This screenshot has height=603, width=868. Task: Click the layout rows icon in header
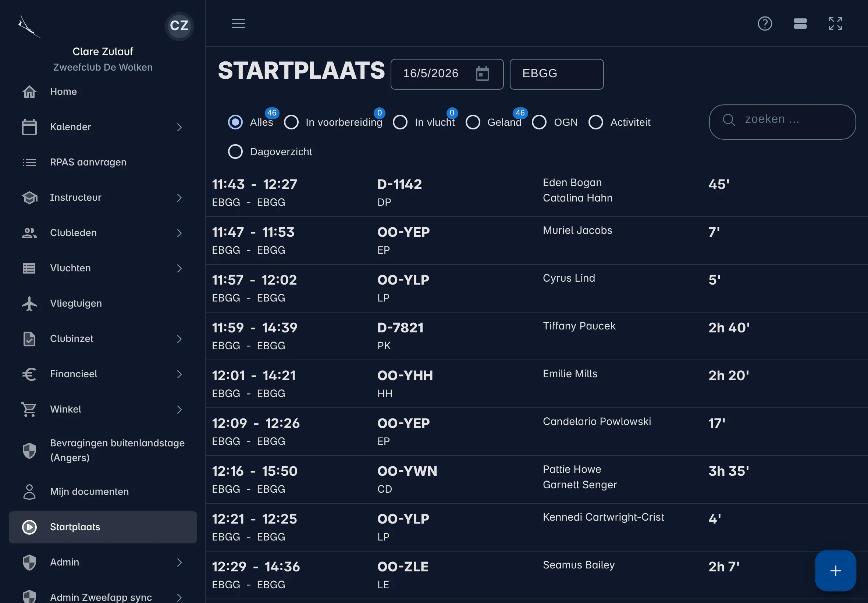[800, 24]
